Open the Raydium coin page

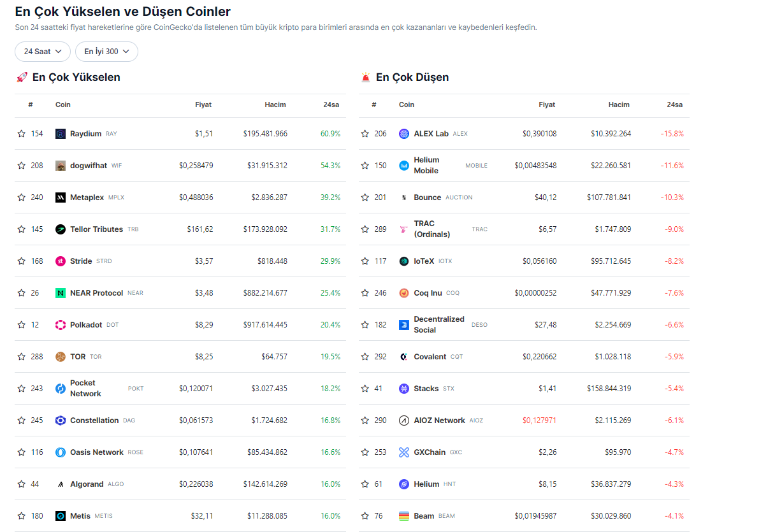click(85, 134)
